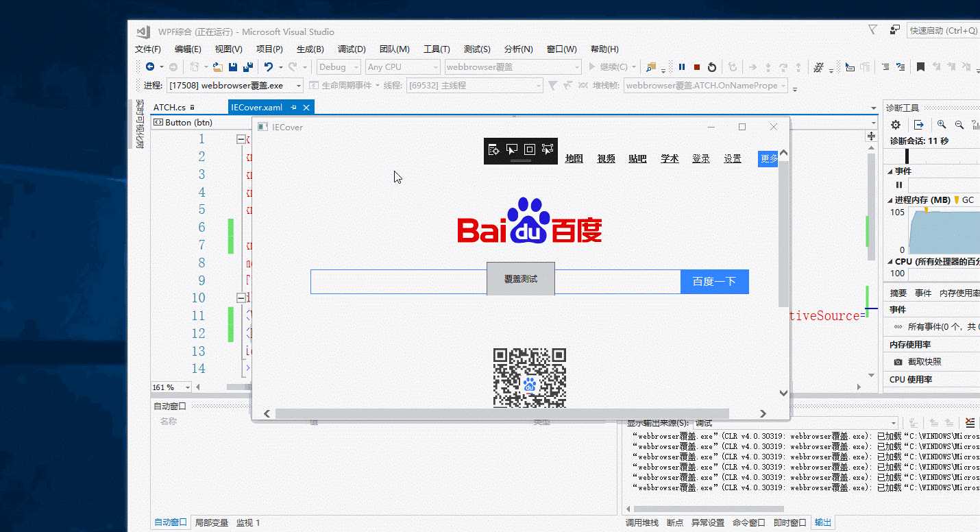The width and height of the screenshot is (980, 532).
Task: Click the notifications filter funnel in the title bar
Action: pyautogui.click(x=872, y=29)
